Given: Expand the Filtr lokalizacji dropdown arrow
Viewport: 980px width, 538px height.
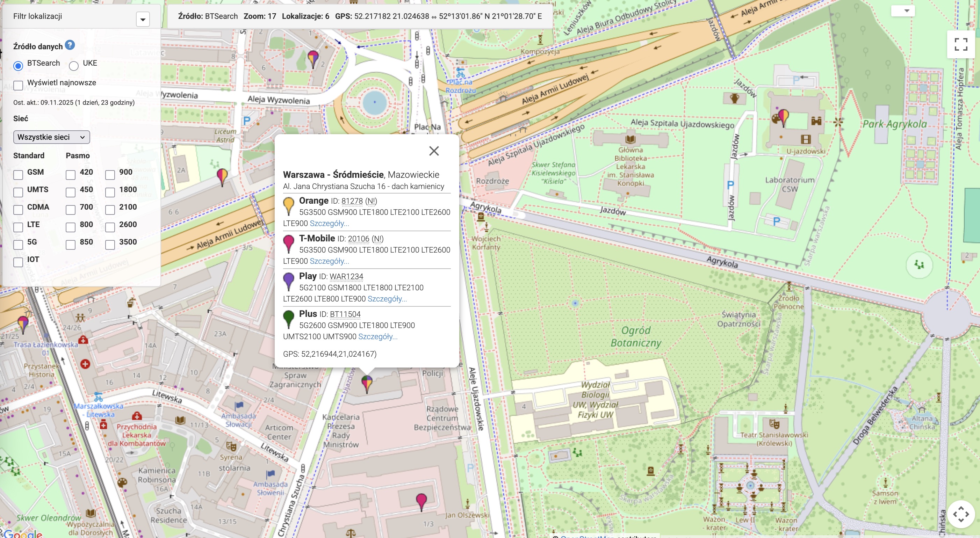Looking at the screenshot, I should click(x=143, y=19).
